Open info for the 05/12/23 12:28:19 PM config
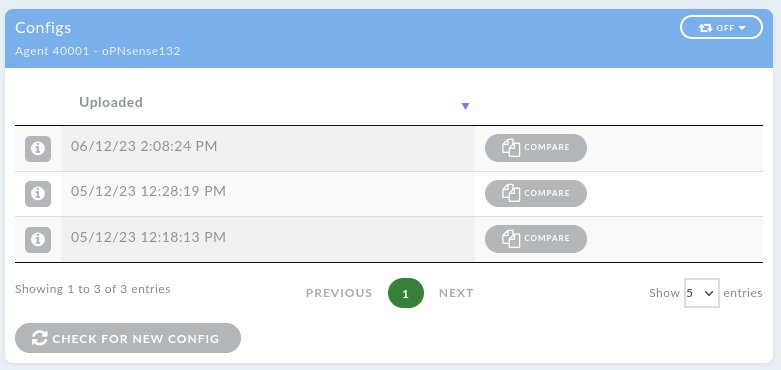Screen dimensions: 781x370 (x=38, y=194)
